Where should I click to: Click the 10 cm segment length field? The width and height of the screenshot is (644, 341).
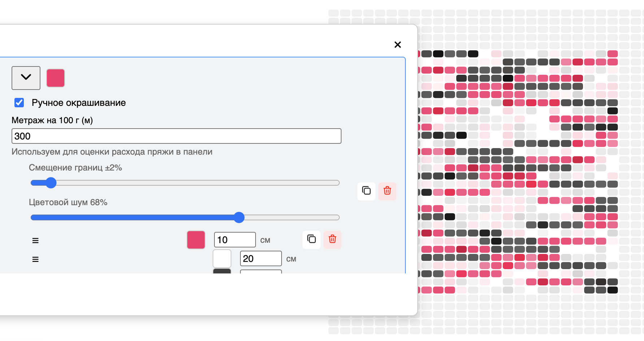(235, 240)
